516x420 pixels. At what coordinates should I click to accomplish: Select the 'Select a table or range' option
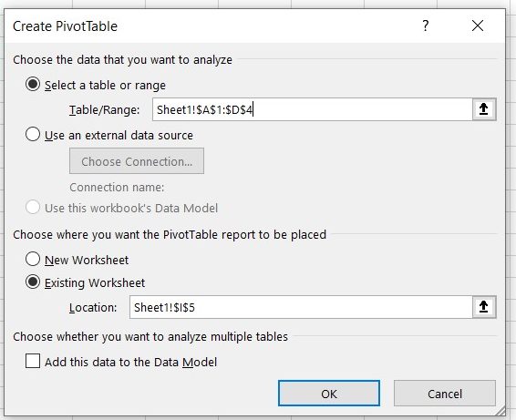33,85
